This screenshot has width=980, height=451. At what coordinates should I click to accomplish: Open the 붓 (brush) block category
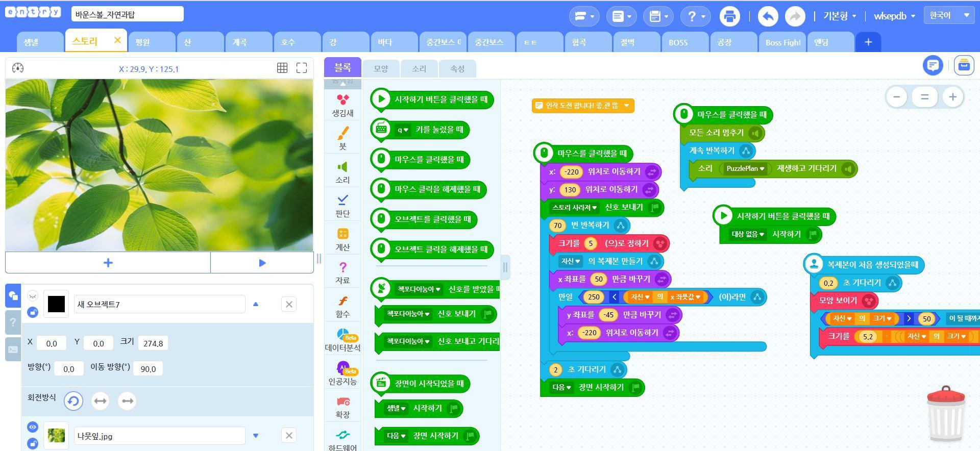pyautogui.click(x=342, y=138)
